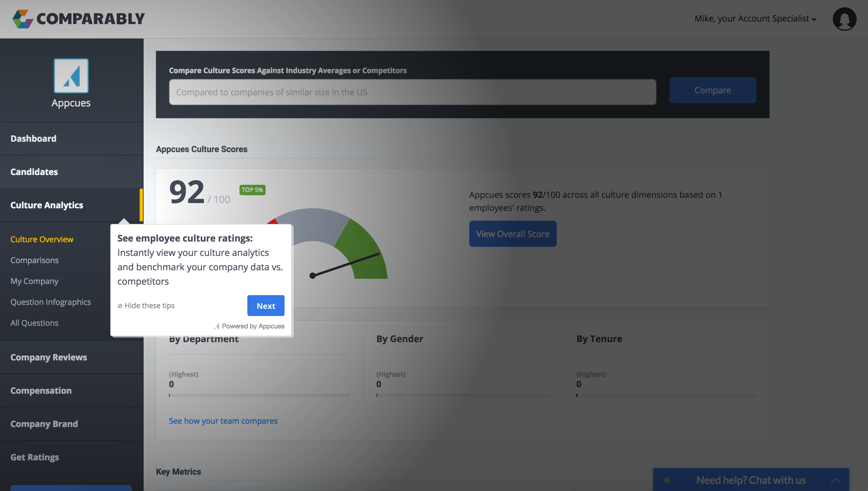Click the By Tenure progress bar
This screenshot has height=491, width=868.
pyautogui.click(x=666, y=395)
